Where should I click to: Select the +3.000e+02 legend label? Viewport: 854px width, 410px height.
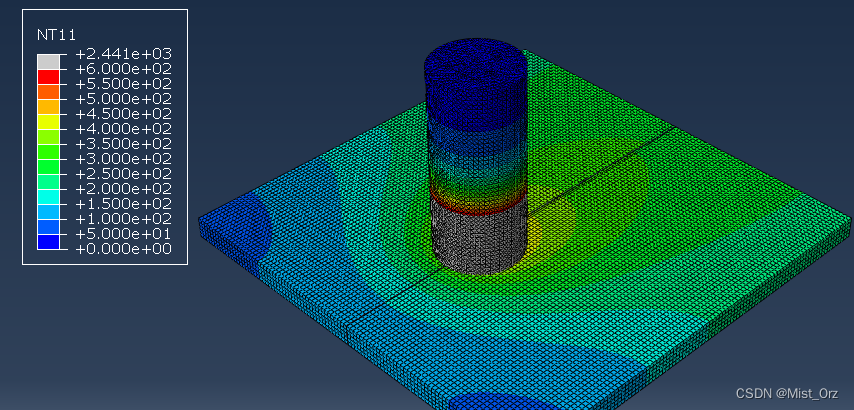click(x=123, y=159)
